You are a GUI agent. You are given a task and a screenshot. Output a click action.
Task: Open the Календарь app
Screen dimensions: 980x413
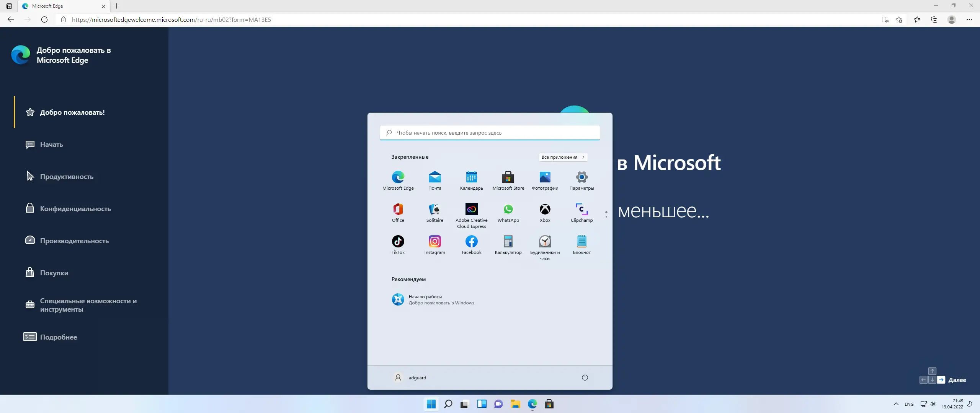pos(471,178)
